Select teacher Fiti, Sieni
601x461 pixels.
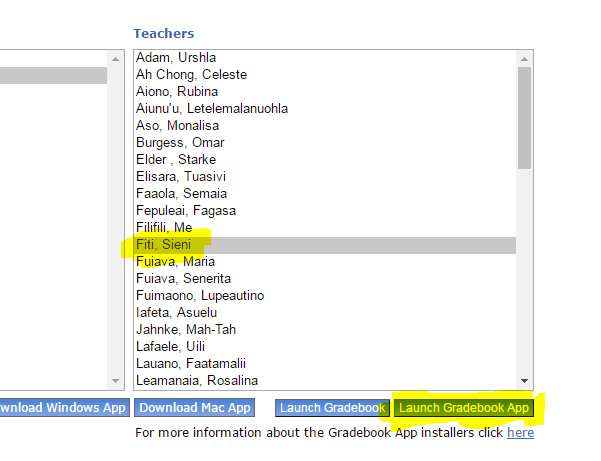click(325, 244)
